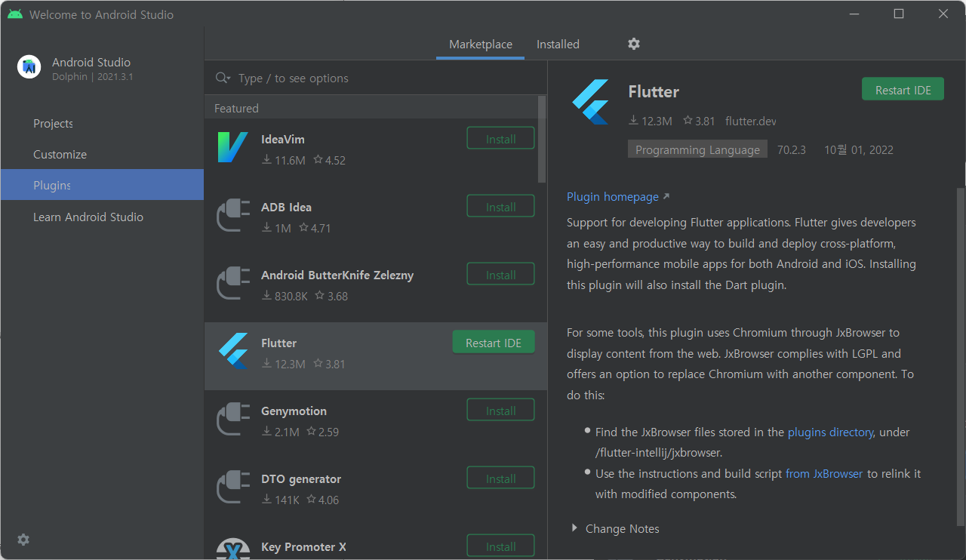
Task: Install Android ButterKnife Zelezny plugin
Action: [501, 275]
